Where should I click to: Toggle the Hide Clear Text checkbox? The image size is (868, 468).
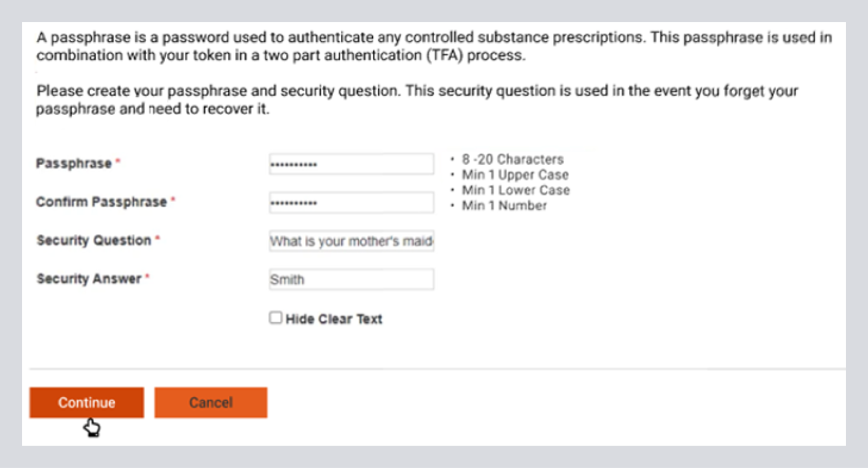tap(275, 318)
